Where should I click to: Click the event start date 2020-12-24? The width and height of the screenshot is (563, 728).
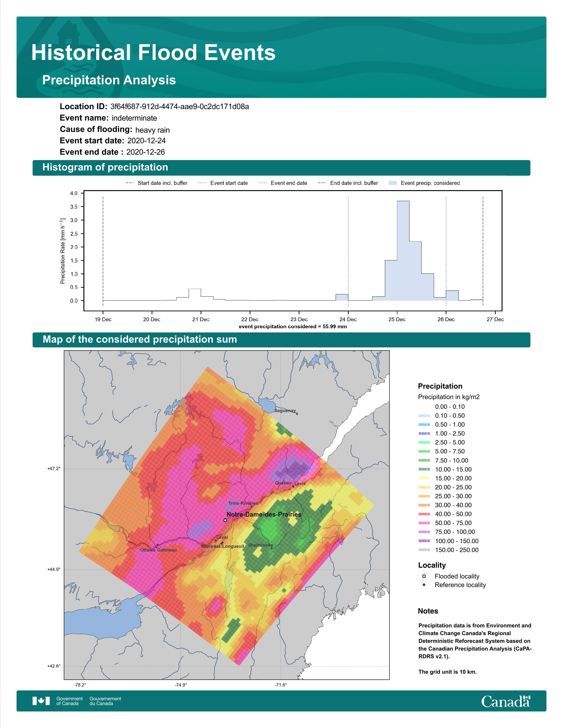click(146, 141)
